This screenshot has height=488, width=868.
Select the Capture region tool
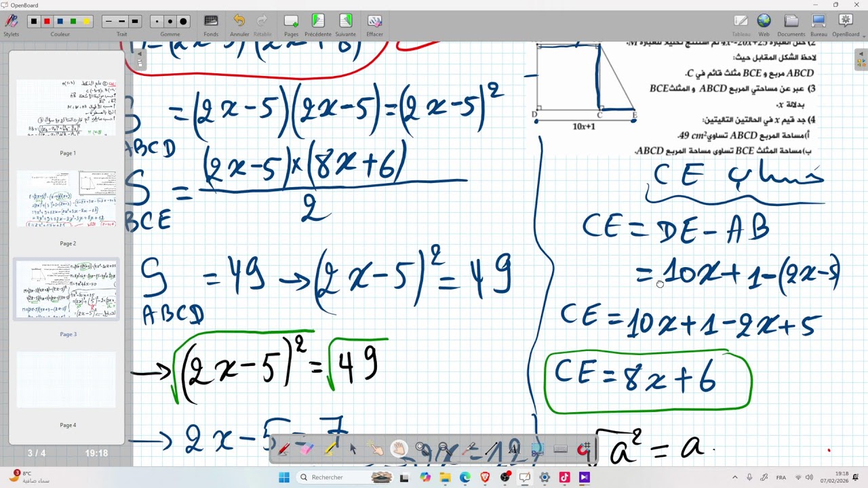(537, 449)
